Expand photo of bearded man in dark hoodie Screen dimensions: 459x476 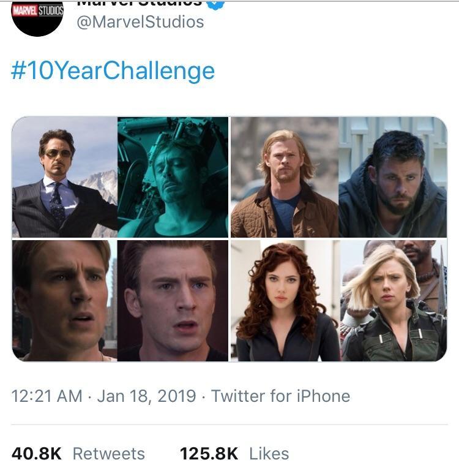coord(393,176)
